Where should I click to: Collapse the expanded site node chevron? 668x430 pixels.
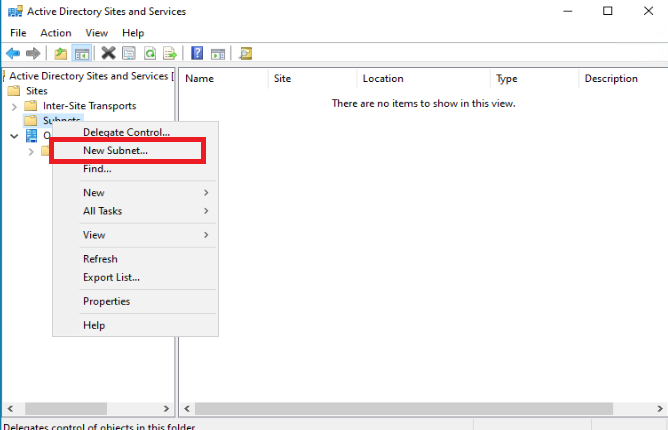pyautogui.click(x=14, y=136)
